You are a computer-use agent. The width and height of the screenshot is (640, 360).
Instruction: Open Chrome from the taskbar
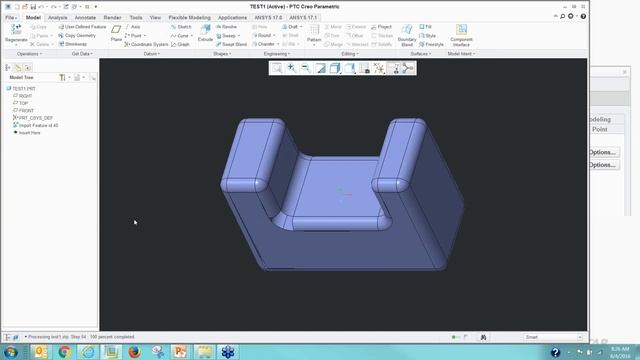pyautogui.click(x=64, y=352)
